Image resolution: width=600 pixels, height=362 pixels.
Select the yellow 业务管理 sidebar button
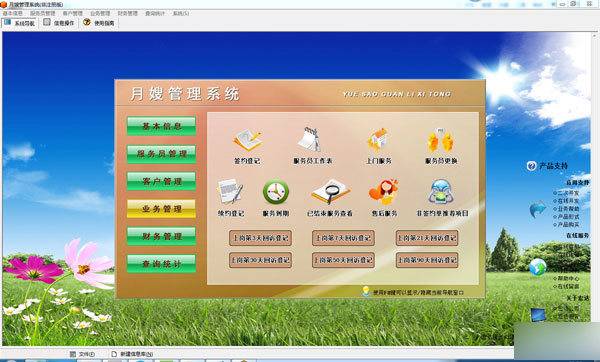161,209
